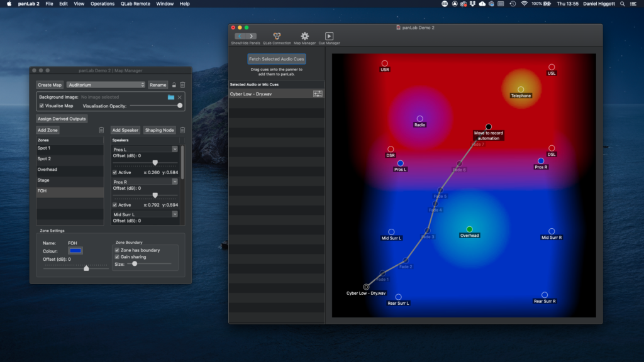Open the File menu
The image size is (644, 362).
(x=49, y=4)
